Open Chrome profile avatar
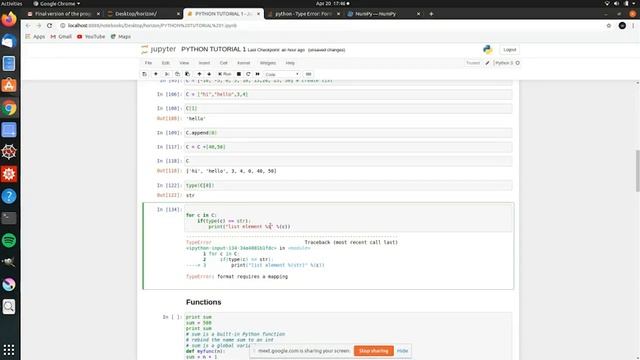 622,25
